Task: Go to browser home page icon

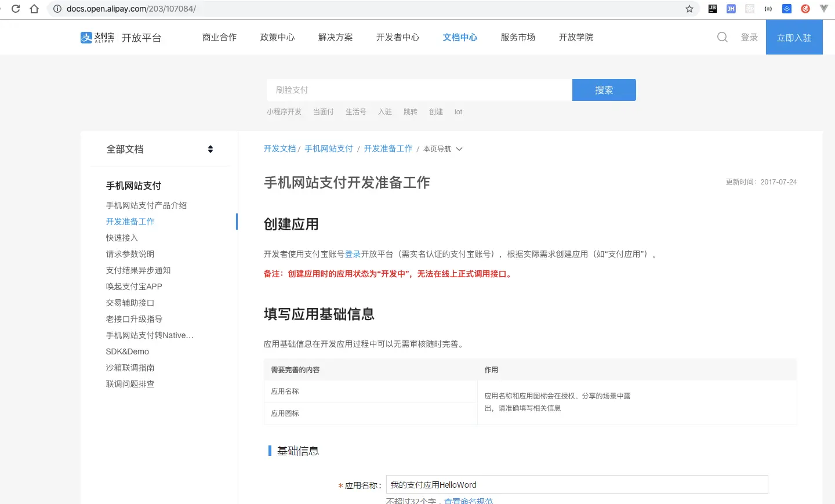Action: (x=34, y=9)
